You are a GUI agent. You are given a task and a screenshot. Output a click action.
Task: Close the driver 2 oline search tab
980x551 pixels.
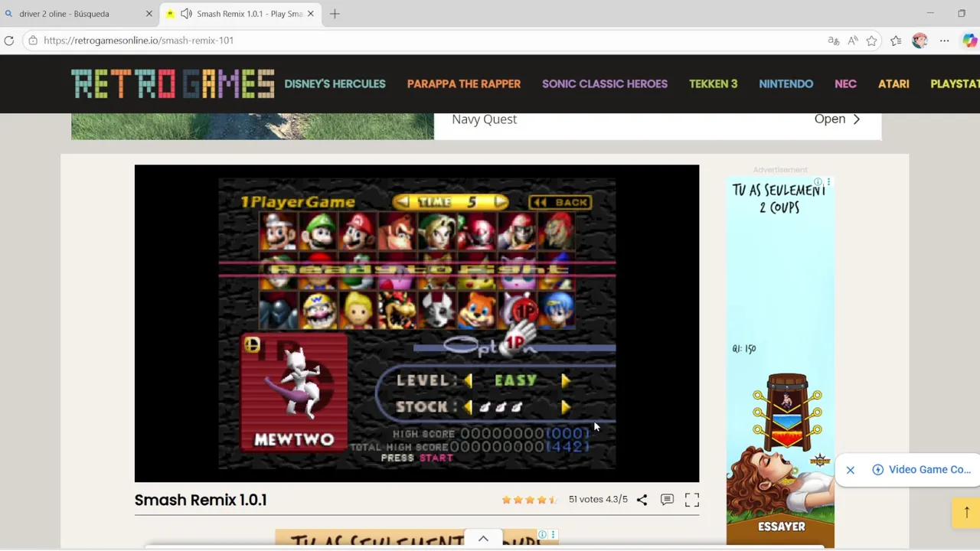pyautogui.click(x=149, y=14)
